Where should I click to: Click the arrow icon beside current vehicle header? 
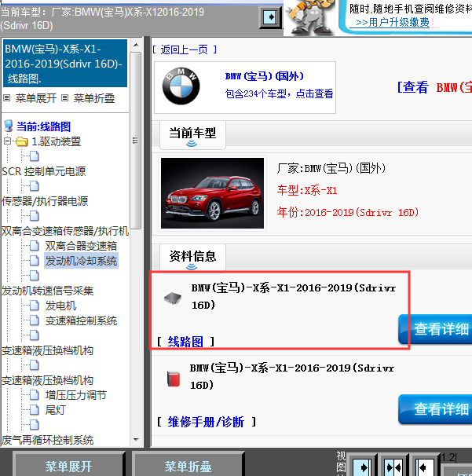(270, 17)
